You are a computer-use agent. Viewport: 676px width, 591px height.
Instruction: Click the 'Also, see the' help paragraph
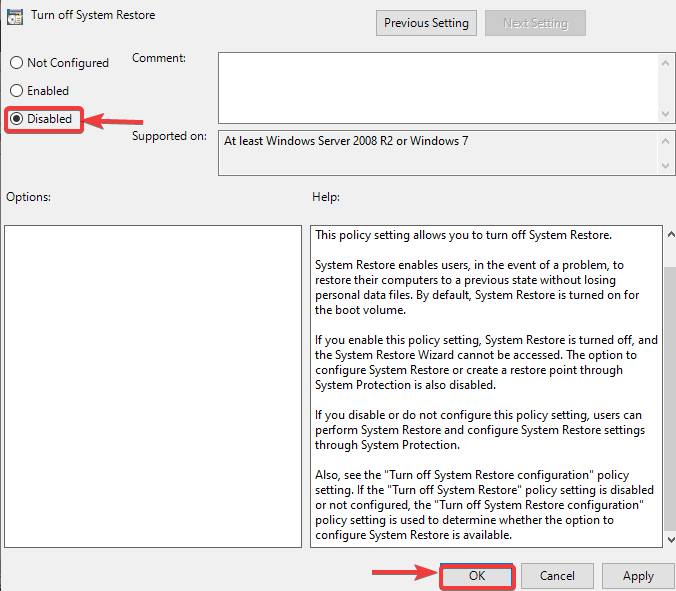484,505
